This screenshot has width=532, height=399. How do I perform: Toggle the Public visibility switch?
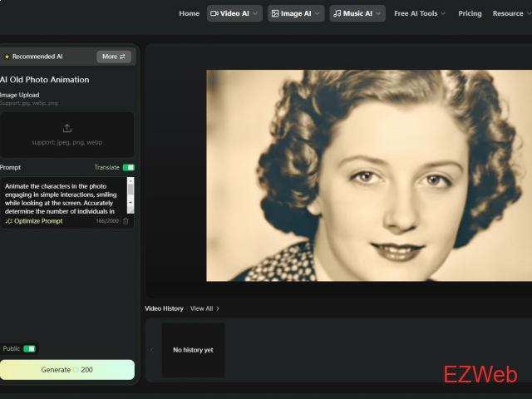click(30, 348)
